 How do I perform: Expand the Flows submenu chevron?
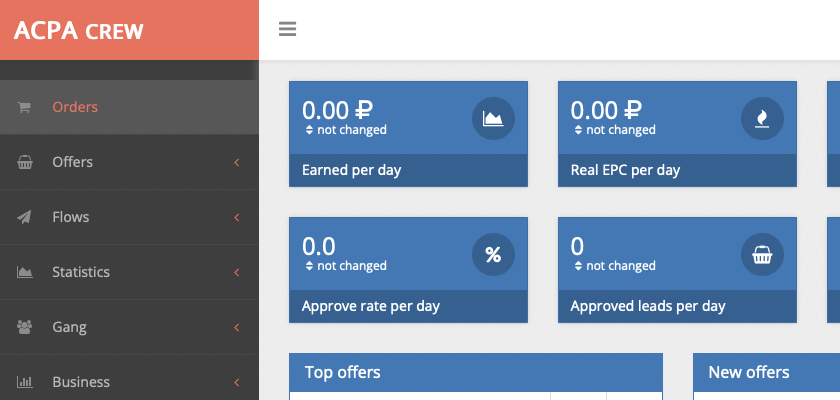[x=237, y=217]
